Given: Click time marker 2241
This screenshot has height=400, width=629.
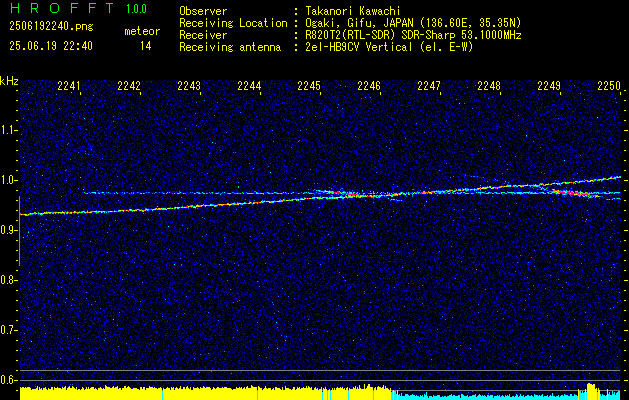Looking at the screenshot, I should 69,85.
